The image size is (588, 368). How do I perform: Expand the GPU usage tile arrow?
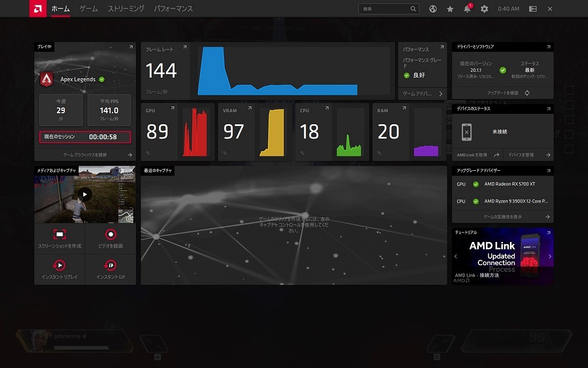[x=172, y=108]
